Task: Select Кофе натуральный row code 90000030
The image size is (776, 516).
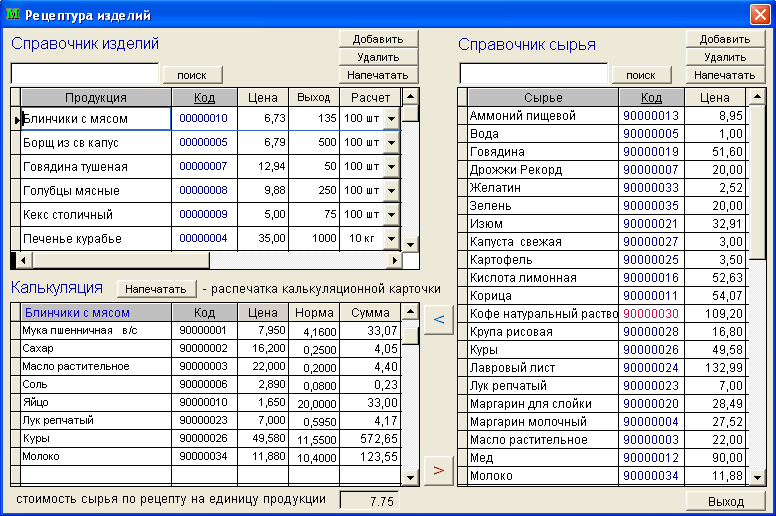Action: (x=651, y=313)
